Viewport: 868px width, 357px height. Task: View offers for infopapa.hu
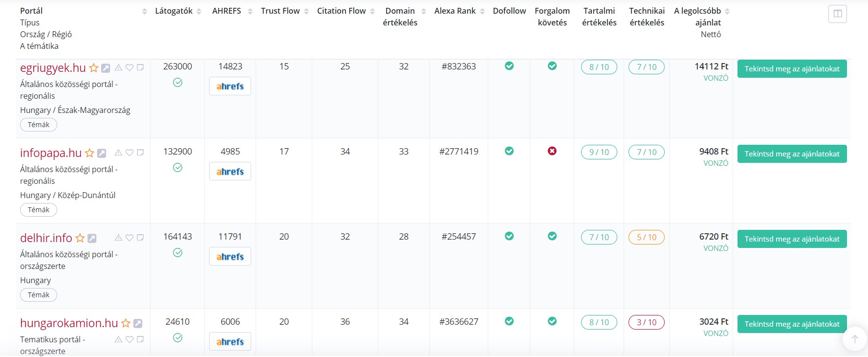(792, 154)
